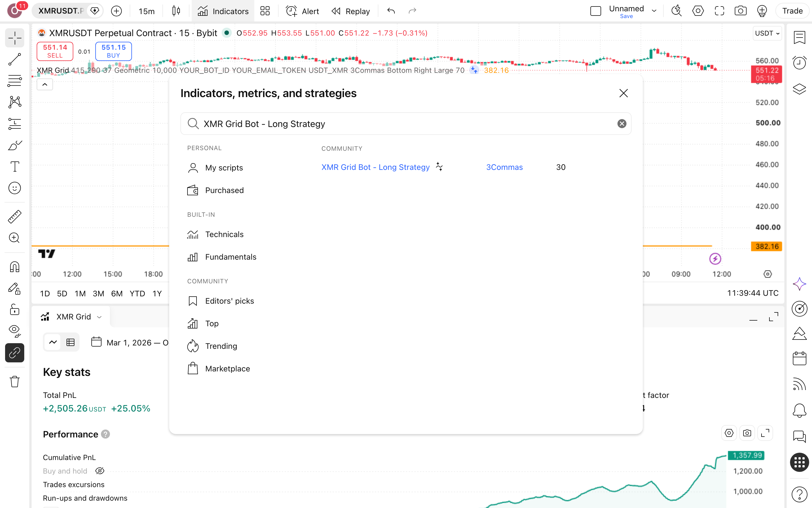Expand the XMR Grid strategy dropdown
This screenshot has height=508, width=812.
point(99,317)
